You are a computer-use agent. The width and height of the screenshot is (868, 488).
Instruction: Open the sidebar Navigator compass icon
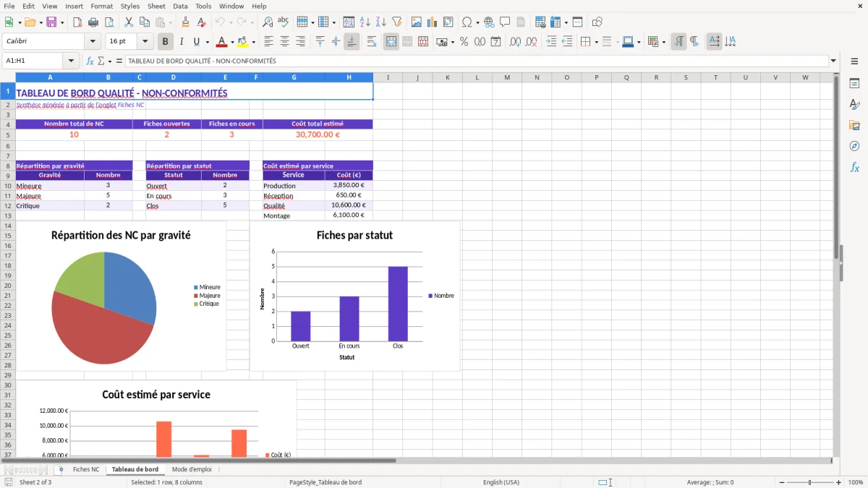[x=854, y=146]
